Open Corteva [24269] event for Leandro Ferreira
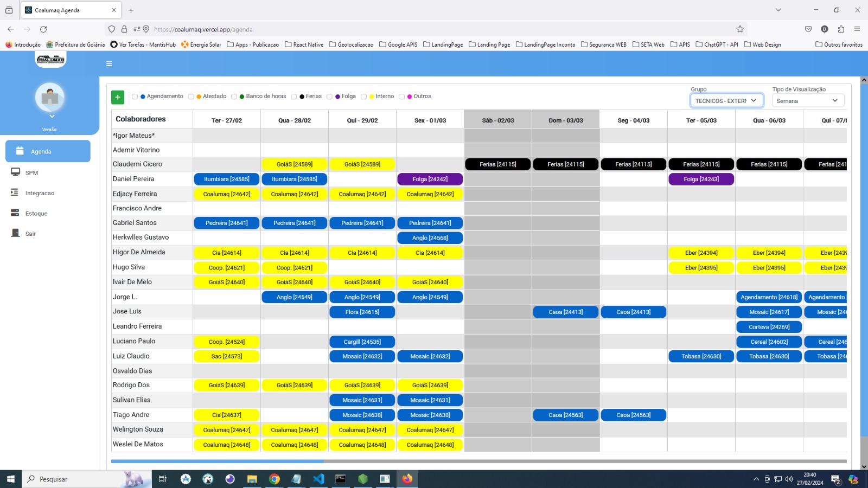 click(x=769, y=327)
